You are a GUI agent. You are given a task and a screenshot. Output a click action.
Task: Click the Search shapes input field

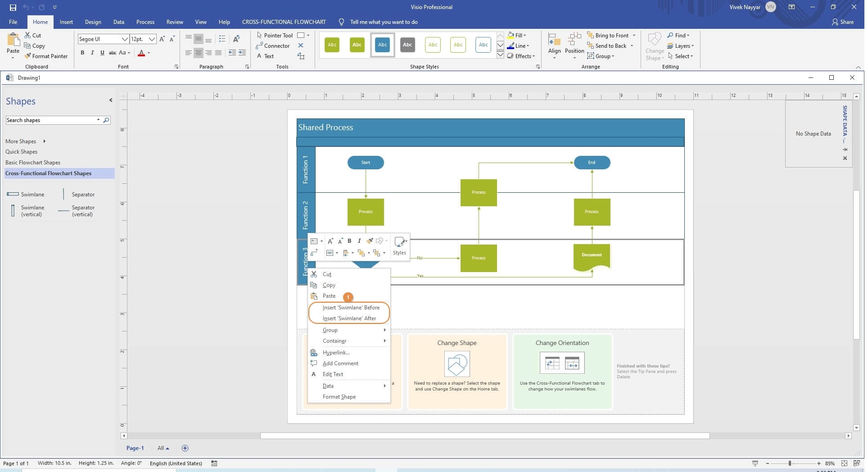[50, 120]
